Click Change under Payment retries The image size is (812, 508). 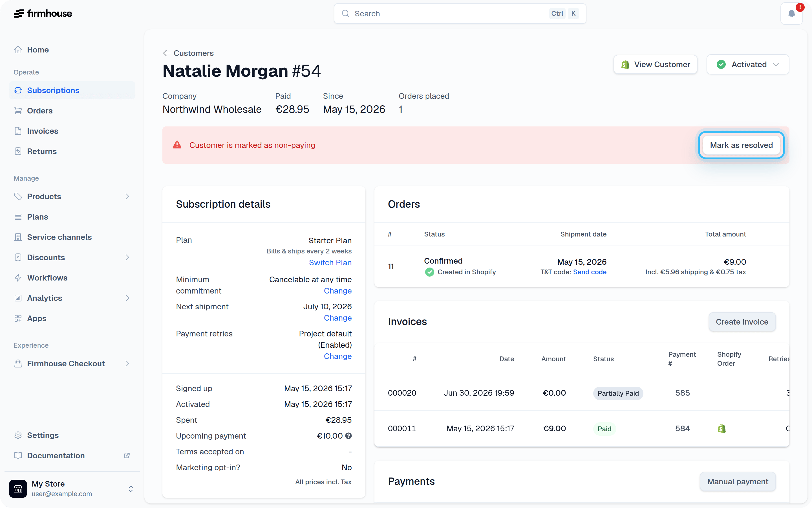click(337, 356)
